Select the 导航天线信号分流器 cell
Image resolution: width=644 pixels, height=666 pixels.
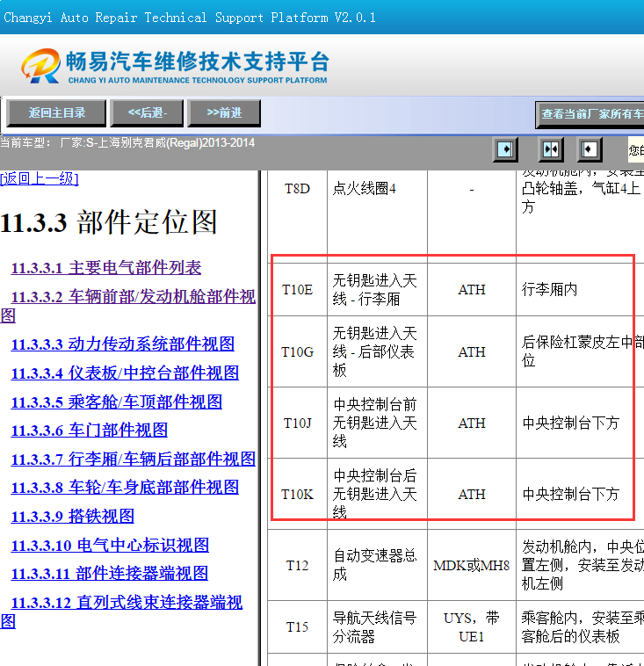(x=377, y=627)
